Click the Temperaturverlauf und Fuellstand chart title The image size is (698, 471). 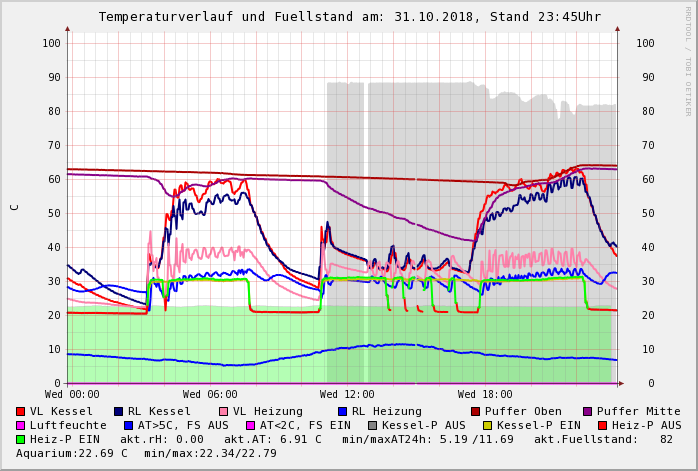(349, 17)
